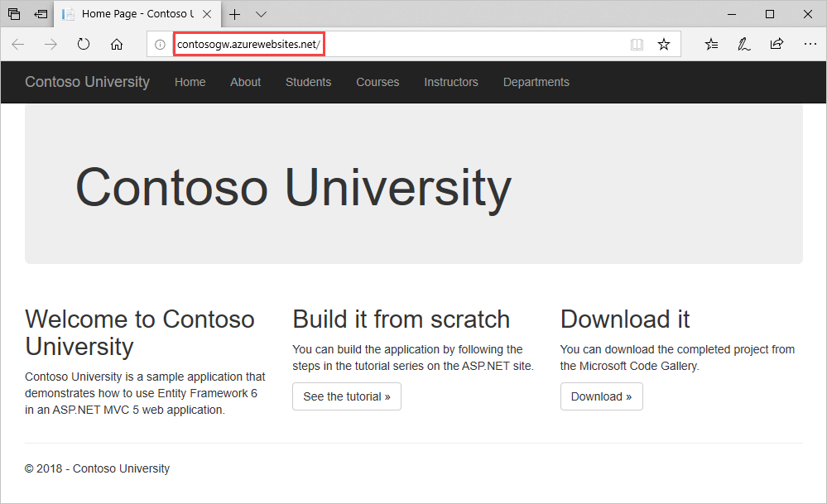
Task: Open Settings and more menu
Action: 810,44
